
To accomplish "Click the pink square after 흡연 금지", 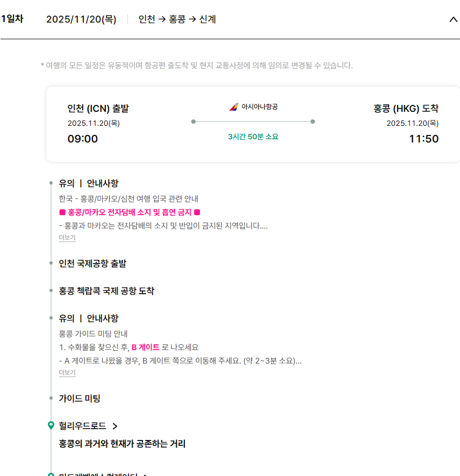I will [197, 212].
